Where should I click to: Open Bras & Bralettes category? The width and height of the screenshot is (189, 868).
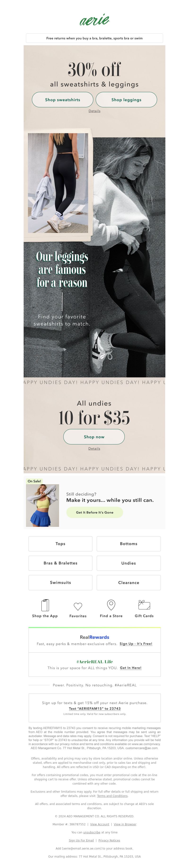click(60, 563)
